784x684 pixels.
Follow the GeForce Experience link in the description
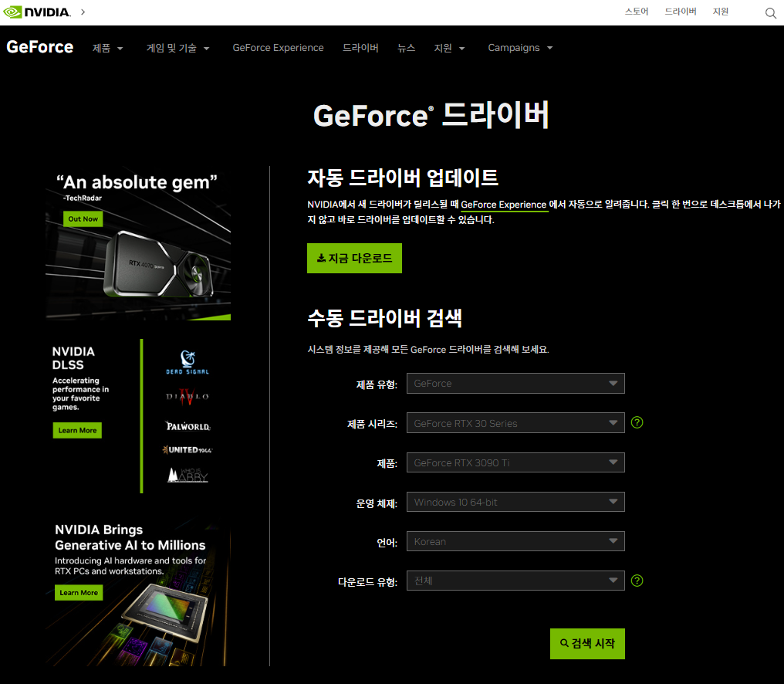tap(503, 204)
